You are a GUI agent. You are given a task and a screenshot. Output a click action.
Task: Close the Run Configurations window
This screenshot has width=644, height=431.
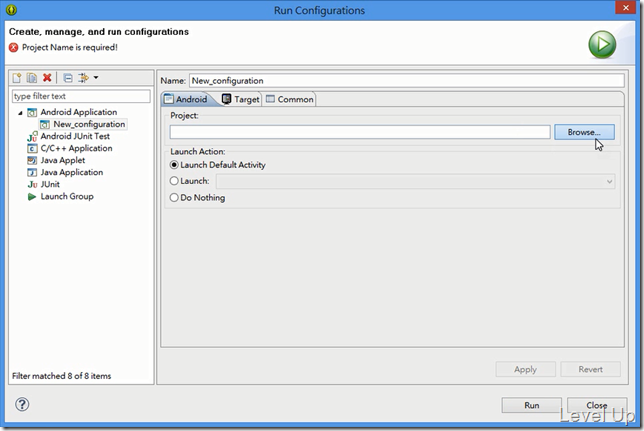point(626,8)
